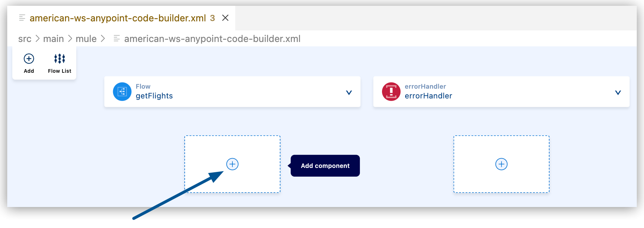
Task: Open the src breadcrumb folder
Action: 25,39
